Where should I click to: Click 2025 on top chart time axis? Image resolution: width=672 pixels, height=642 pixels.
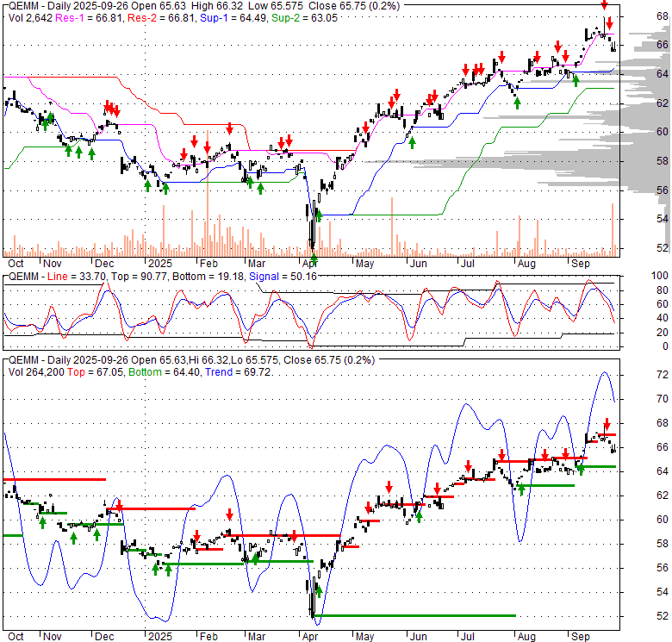pos(160,264)
